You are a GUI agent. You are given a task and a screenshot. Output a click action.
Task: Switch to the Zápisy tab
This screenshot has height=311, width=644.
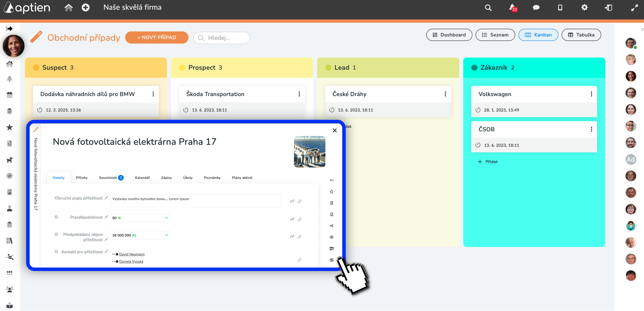[x=166, y=178]
